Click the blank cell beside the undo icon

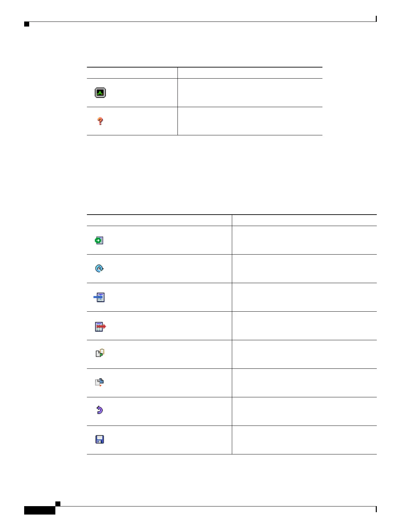pos(304,411)
